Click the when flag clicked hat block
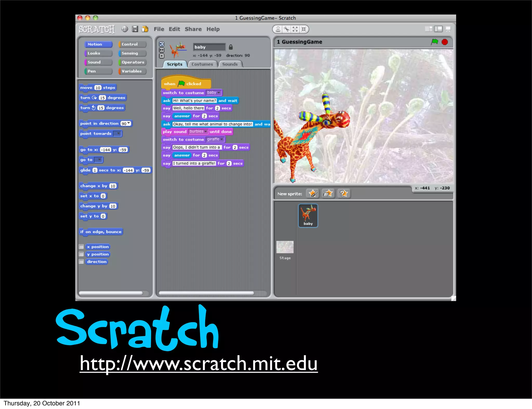 pos(186,83)
